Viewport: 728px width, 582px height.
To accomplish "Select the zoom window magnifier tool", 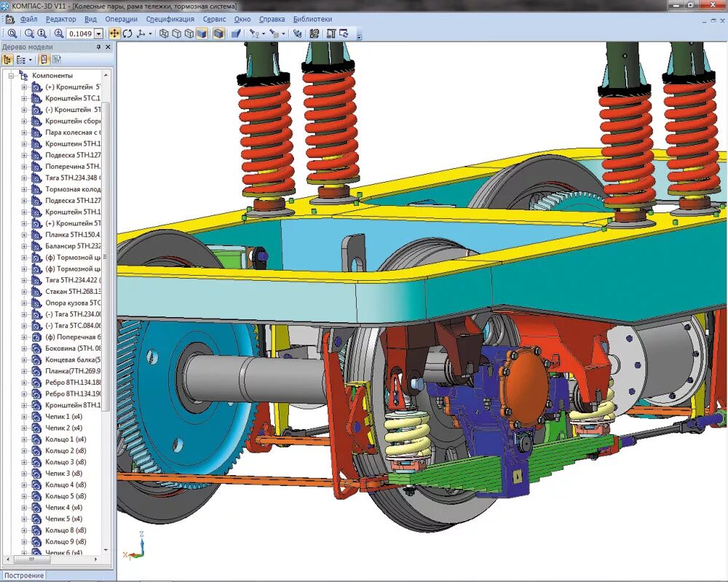I will click(29, 33).
